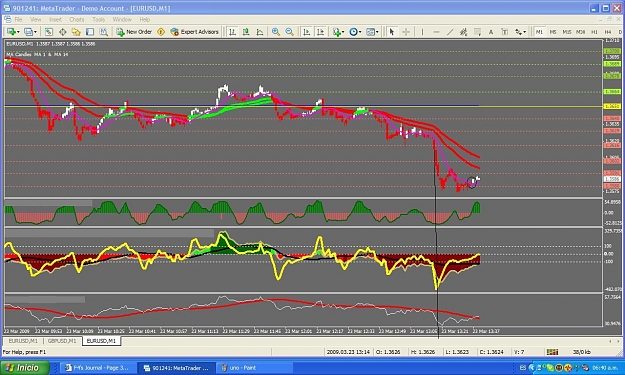Open the New Chart toolbar icon

(x=11, y=31)
